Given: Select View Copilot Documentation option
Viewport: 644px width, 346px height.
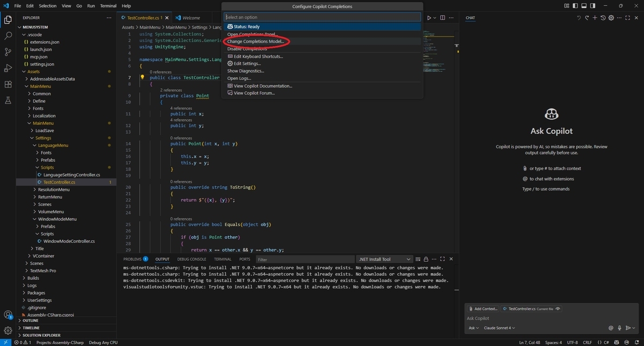Looking at the screenshot, I should tap(323, 86).
